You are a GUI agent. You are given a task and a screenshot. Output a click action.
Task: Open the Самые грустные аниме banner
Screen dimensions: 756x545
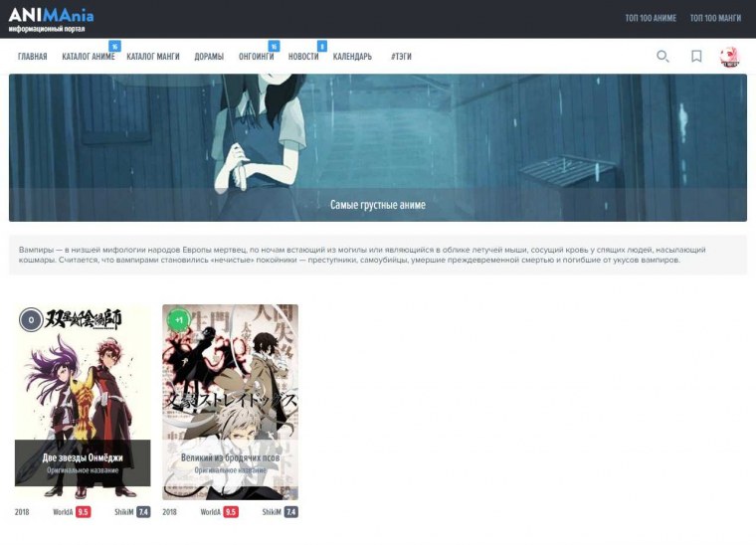point(378,147)
